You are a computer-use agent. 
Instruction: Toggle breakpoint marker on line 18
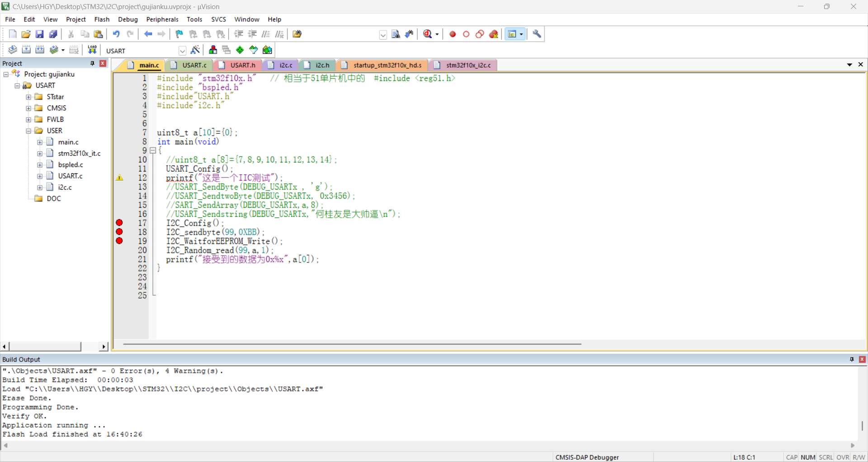[x=119, y=232]
